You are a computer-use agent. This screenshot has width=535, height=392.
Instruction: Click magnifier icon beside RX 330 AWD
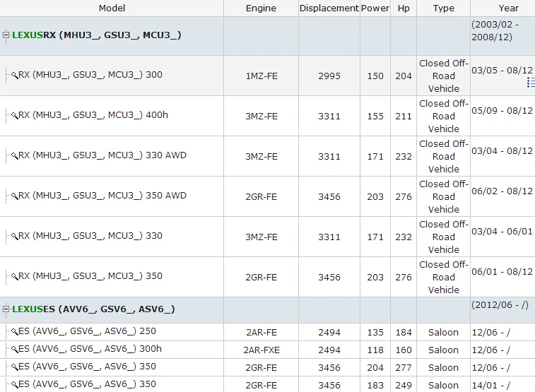14,156
